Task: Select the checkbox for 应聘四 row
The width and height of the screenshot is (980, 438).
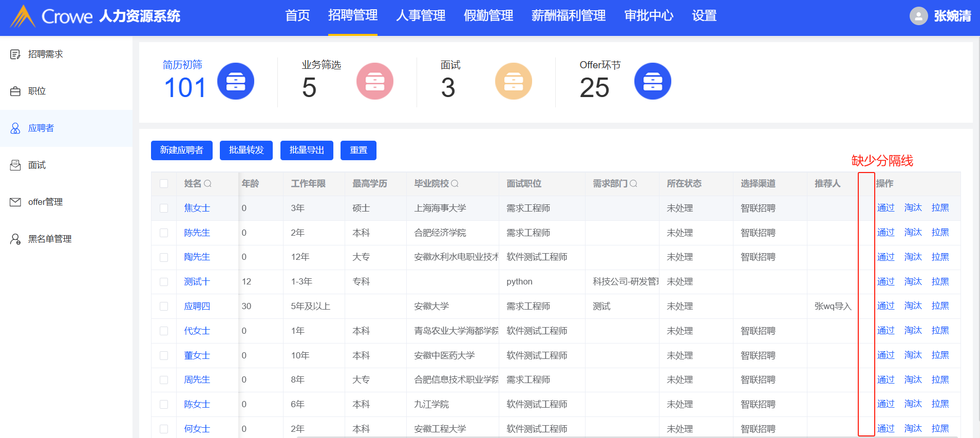Action: pyautogui.click(x=164, y=307)
